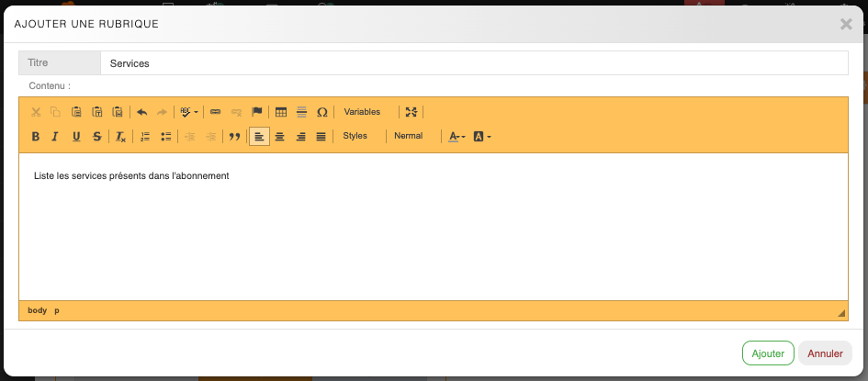Click the remove format icon
The width and height of the screenshot is (868, 381).
pos(120,137)
